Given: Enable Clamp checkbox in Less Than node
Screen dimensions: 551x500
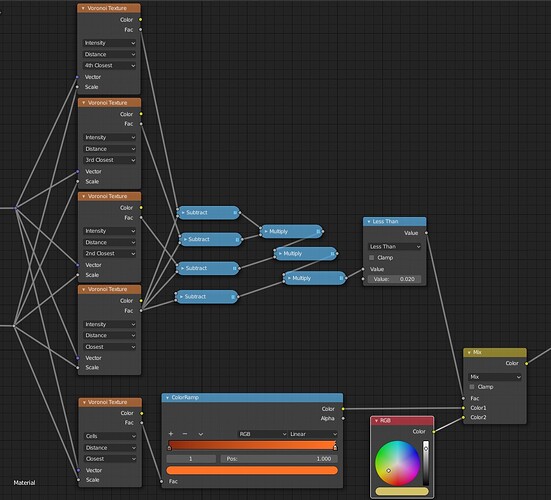Looking at the screenshot, I should pos(371,258).
